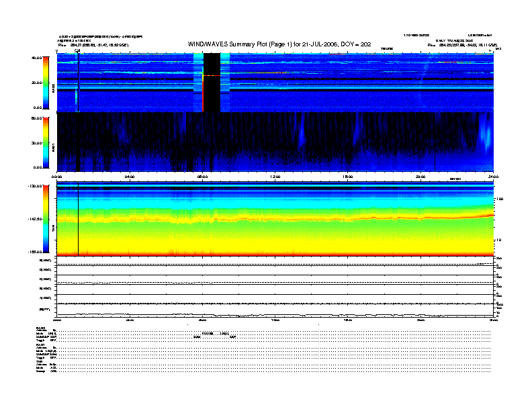Click the -142.50 label on TNR scale

tap(35, 219)
